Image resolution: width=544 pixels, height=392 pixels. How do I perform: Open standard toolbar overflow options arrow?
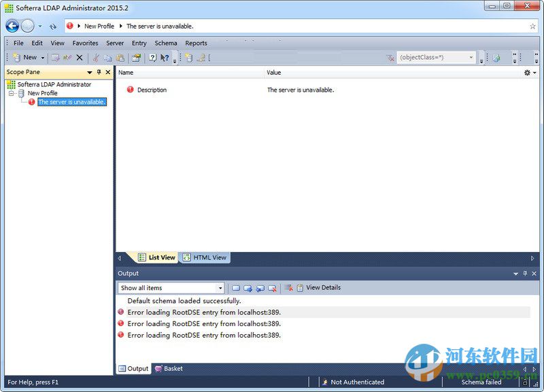coord(175,60)
